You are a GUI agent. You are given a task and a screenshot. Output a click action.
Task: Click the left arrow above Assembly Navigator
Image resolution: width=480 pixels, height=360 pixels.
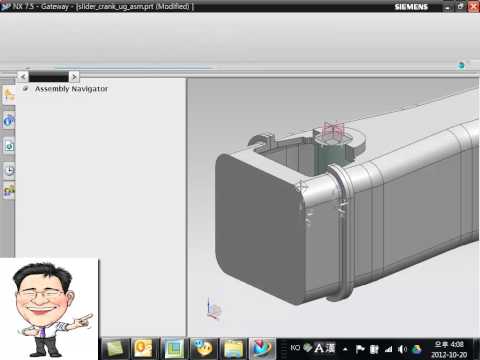[23, 77]
